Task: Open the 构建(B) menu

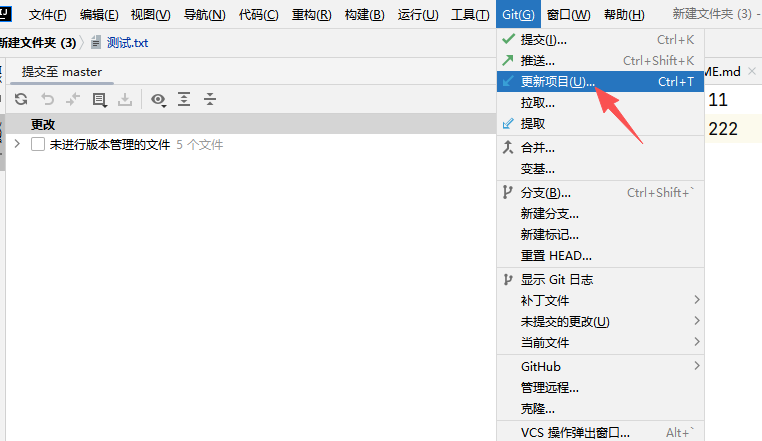Action: pos(364,15)
